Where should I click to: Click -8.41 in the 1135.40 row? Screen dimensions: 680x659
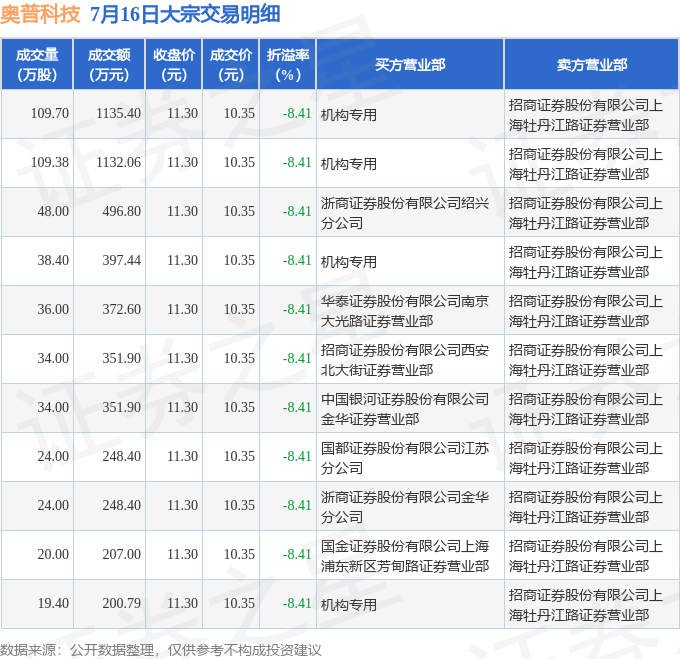pos(297,114)
